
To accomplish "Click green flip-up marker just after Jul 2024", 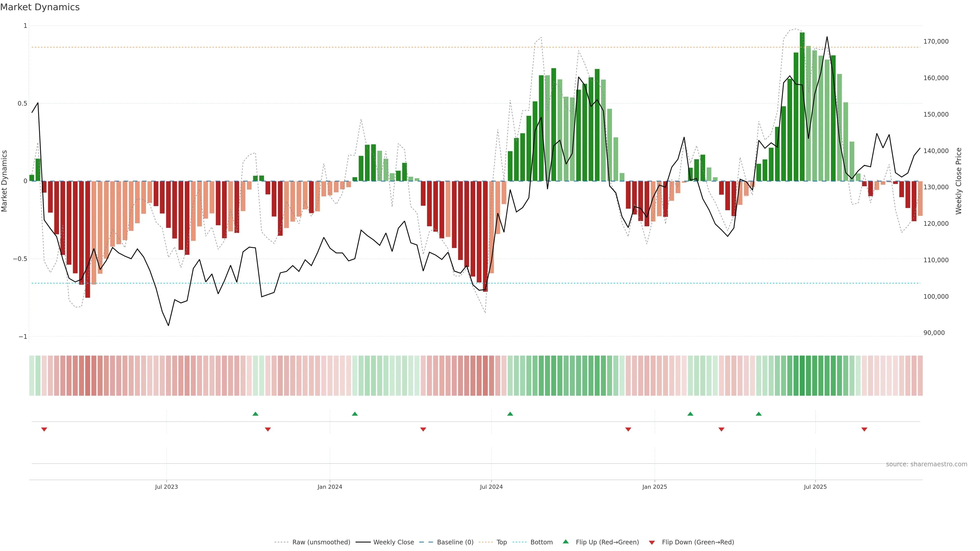I will (510, 414).
